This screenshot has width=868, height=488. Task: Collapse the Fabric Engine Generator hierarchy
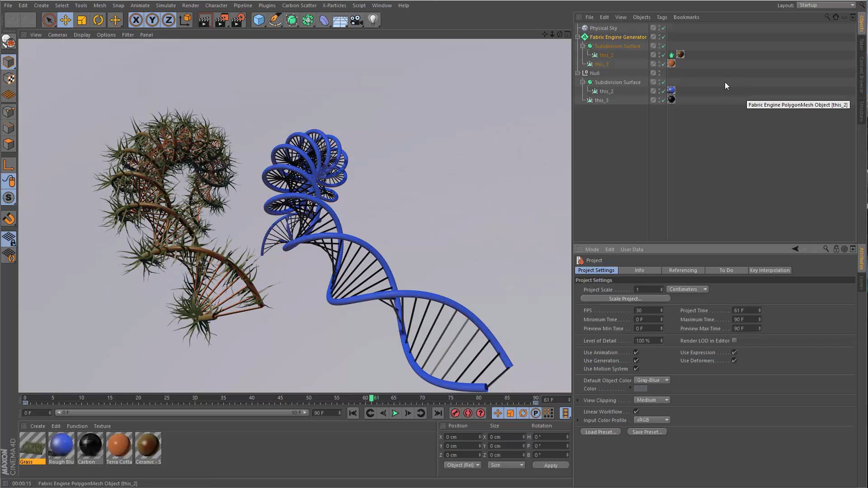tap(578, 37)
